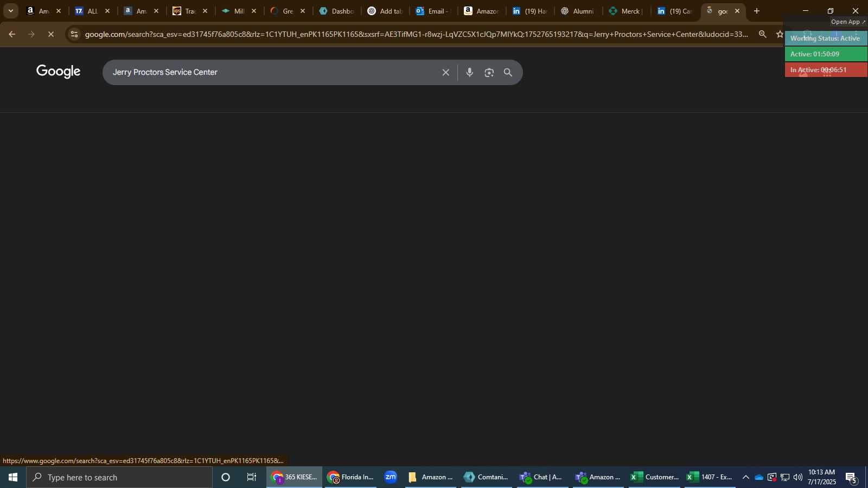Open the Florida In Chrome taskbar window

tap(350, 477)
